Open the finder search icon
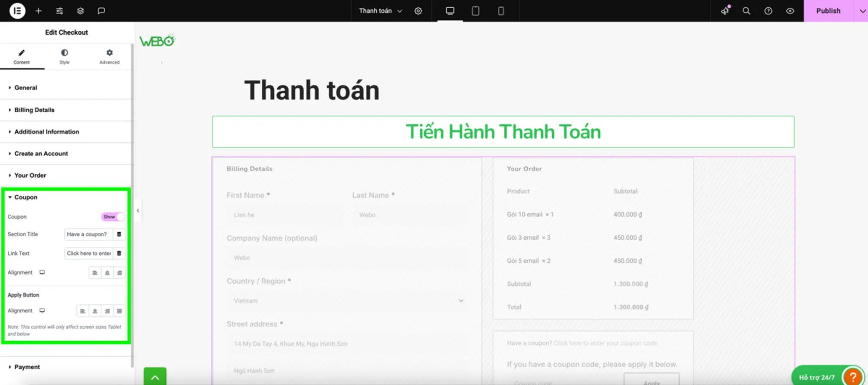This screenshot has width=868, height=385. 746,11
